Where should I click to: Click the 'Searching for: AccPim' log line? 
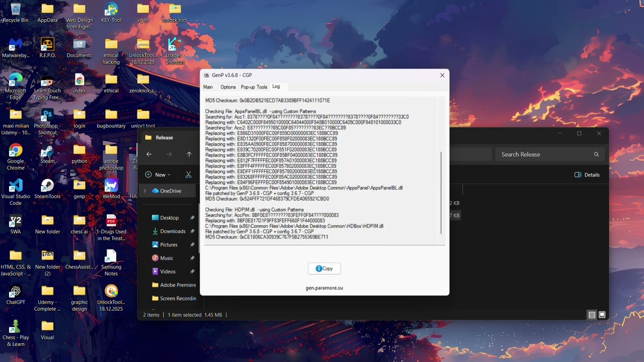click(272, 215)
